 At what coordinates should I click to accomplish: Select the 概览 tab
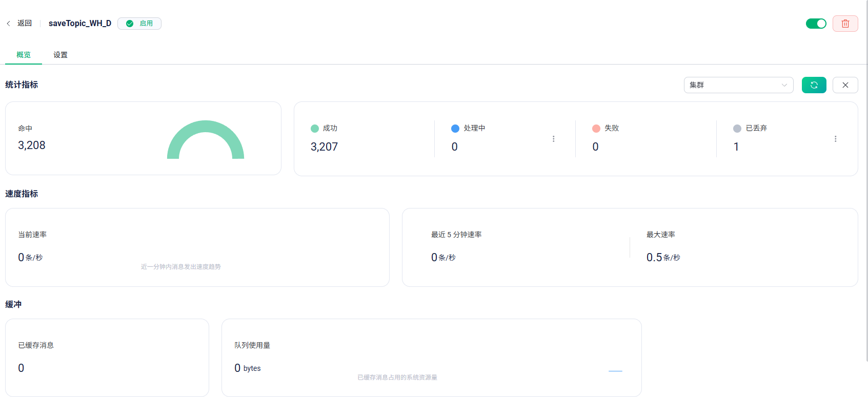click(x=24, y=55)
